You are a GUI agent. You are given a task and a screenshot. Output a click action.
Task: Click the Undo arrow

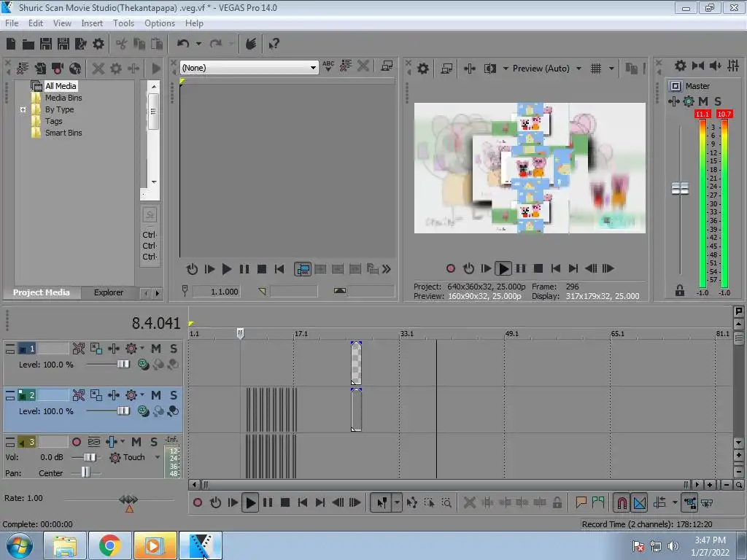tap(183, 44)
